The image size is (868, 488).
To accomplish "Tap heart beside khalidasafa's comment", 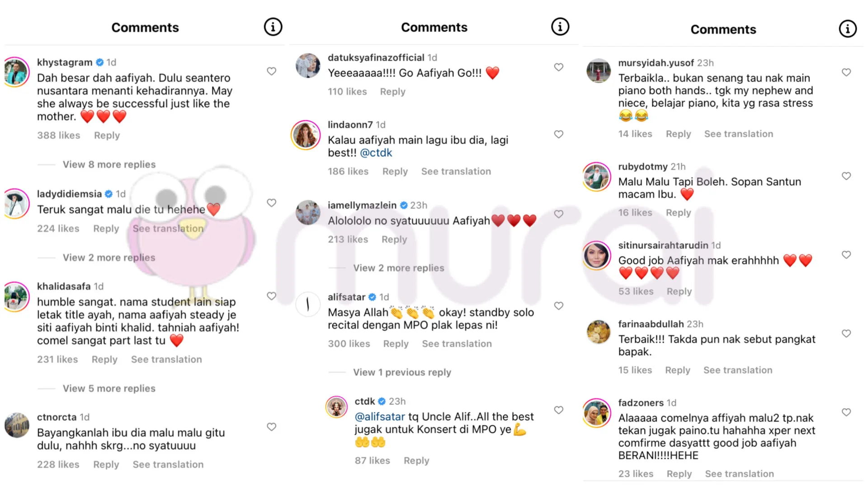I will (x=271, y=296).
